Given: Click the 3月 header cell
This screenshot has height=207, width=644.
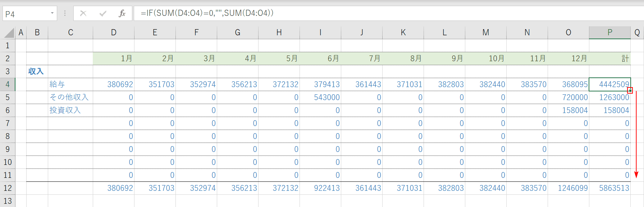Looking at the screenshot, I should [x=196, y=58].
